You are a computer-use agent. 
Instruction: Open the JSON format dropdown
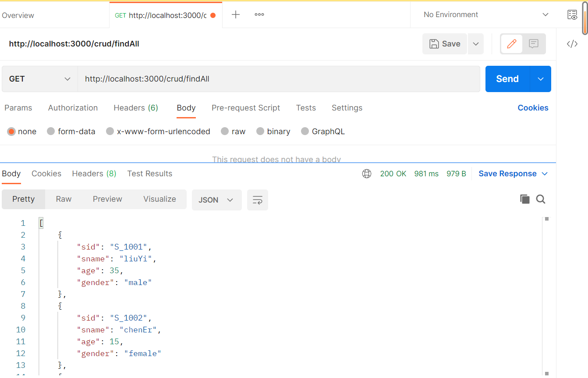[217, 200]
